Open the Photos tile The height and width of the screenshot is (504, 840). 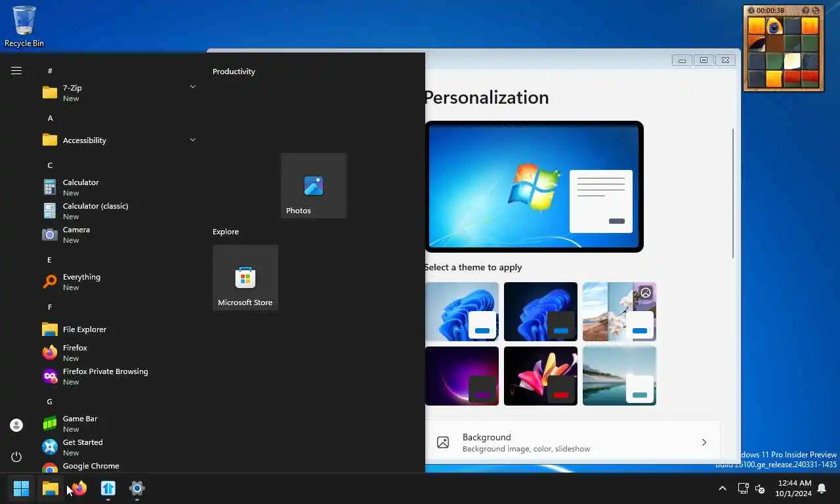(x=314, y=186)
